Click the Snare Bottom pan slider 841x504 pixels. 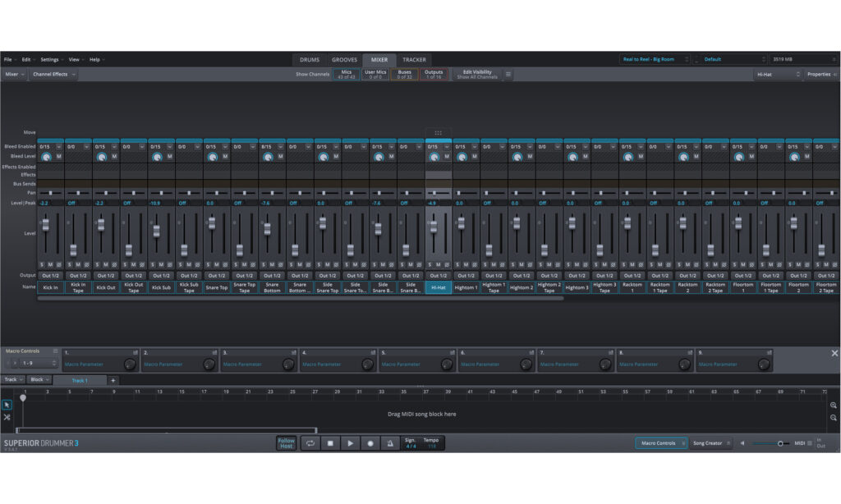pos(273,193)
